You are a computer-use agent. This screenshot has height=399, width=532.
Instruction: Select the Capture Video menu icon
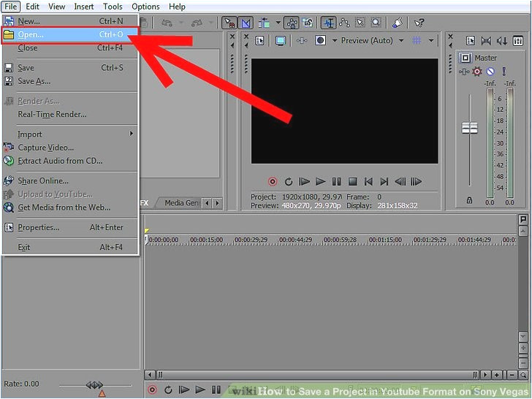coord(9,148)
